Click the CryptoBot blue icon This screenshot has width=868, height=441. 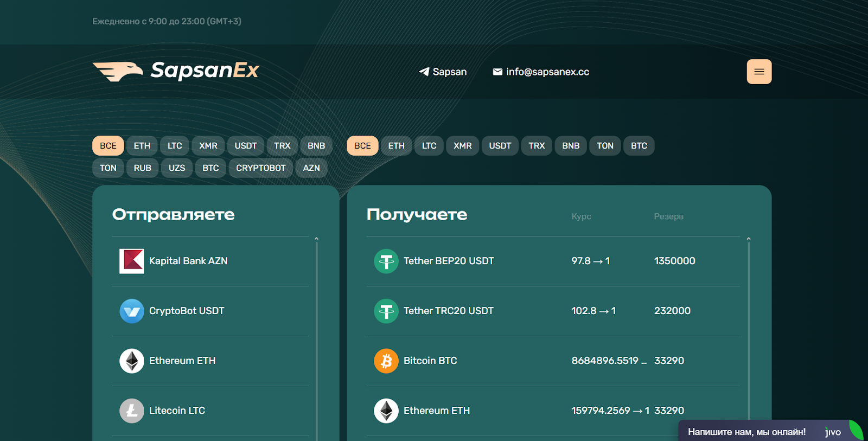[x=132, y=311]
